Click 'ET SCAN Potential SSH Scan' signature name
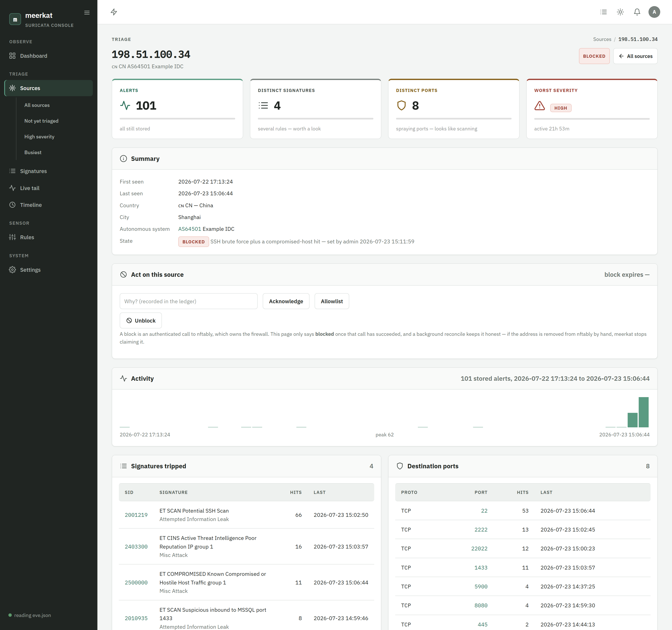This screenshot has height=630, width=672. 194,511
